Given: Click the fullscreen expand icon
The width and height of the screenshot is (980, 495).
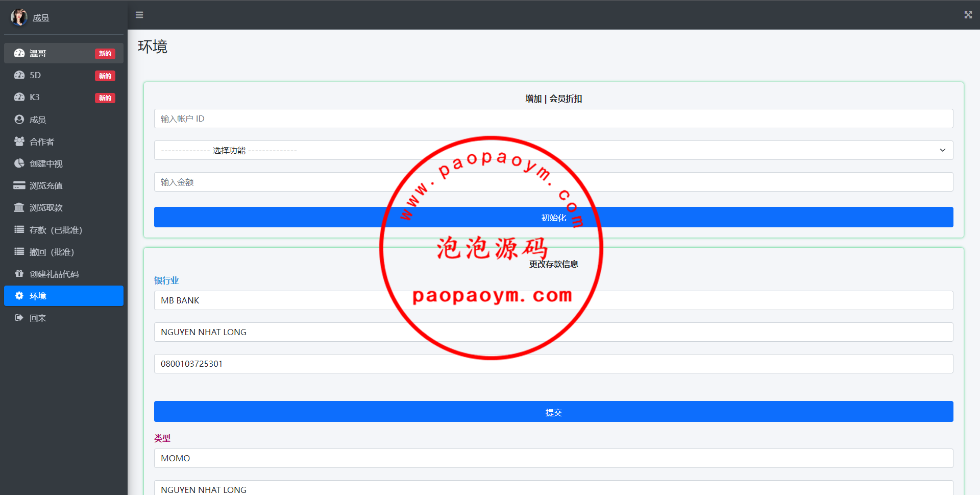Looking at the screenshot, I should pos(968,15).
